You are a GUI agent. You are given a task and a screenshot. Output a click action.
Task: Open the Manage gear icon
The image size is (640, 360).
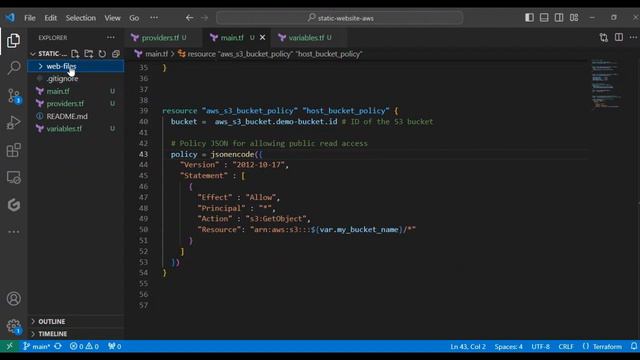(13, 326)
